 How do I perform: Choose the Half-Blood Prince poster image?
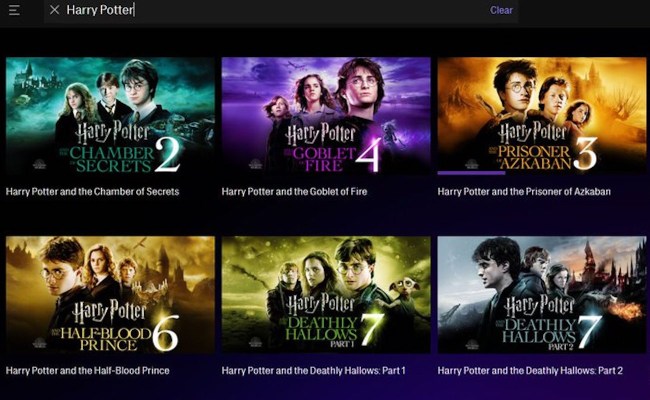110,294
